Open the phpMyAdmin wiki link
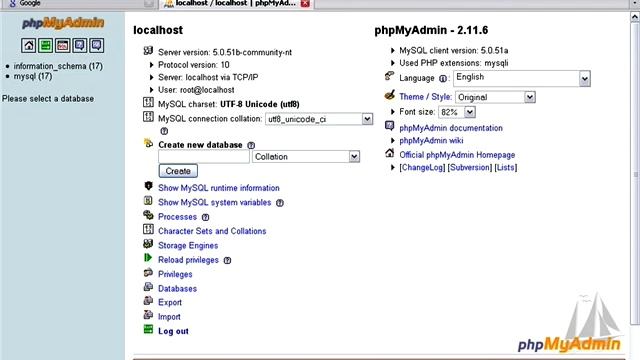The height and width of the screenshot is (360, 640). click(431, 140)
